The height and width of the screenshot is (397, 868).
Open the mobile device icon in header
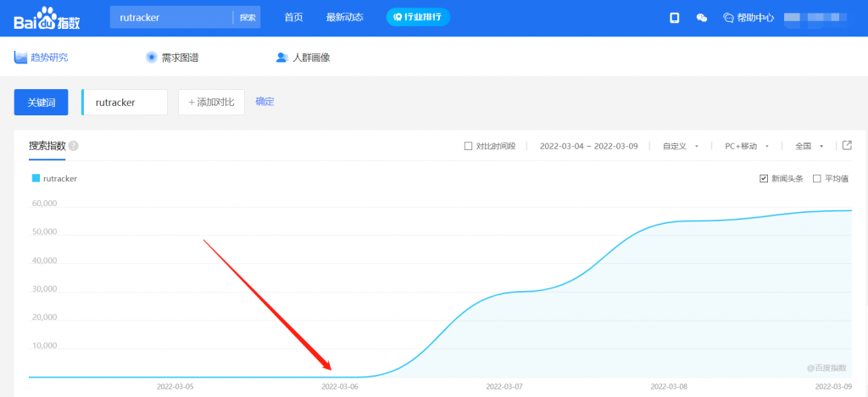(674, 18)
